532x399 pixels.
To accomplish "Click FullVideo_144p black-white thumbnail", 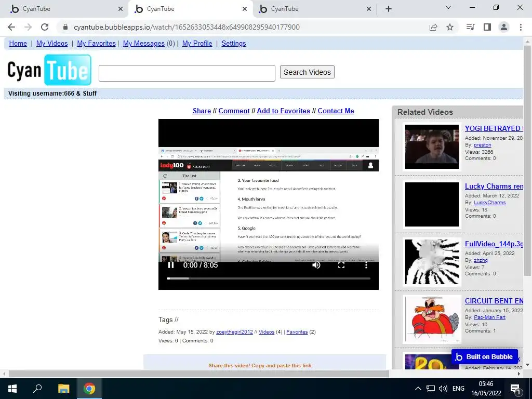I will (432, 262).
